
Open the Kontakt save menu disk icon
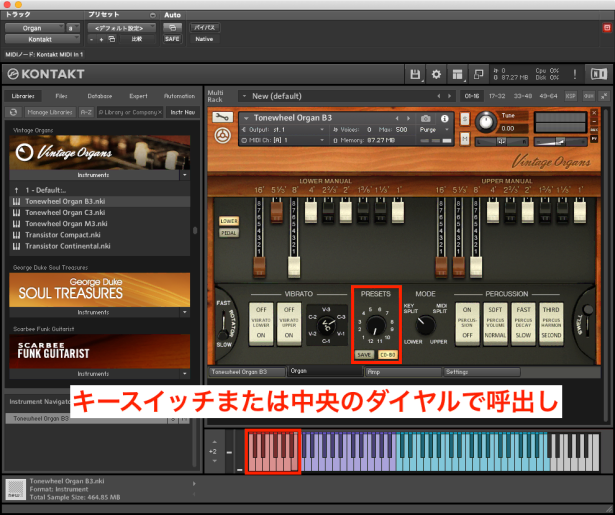coord(415,74)
